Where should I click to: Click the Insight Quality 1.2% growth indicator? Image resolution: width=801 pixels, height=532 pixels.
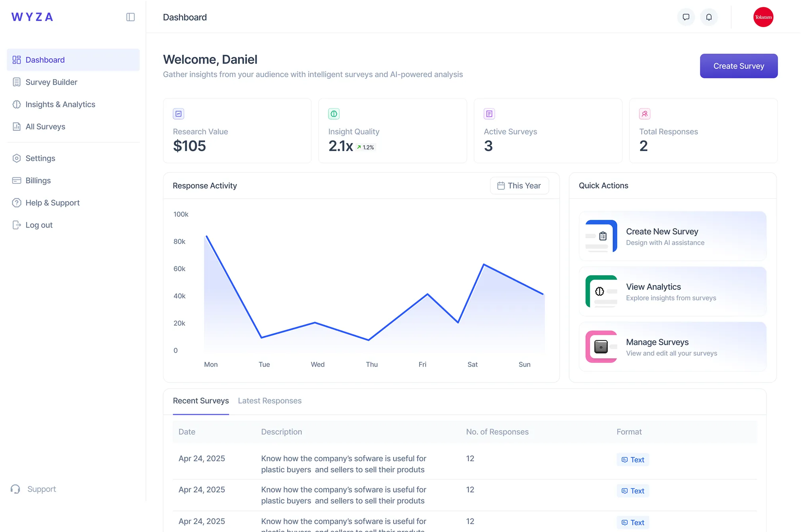365,147
